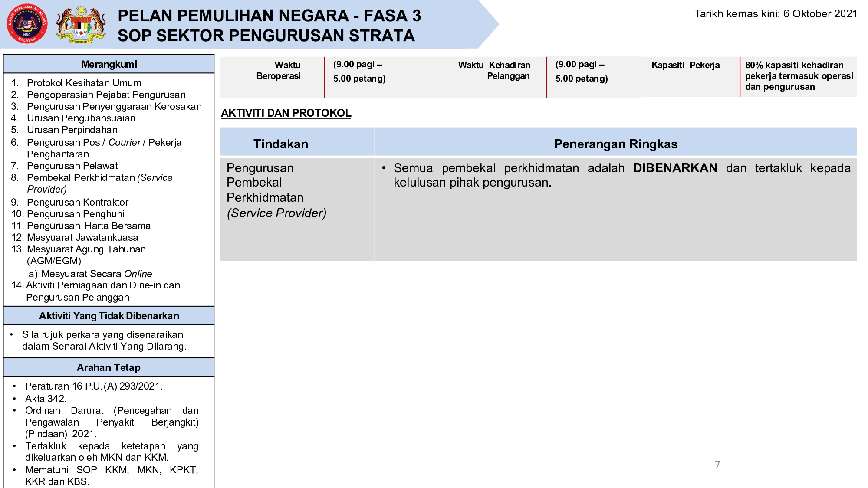The width and height of the screenshot is (868, 488).
Task: Click the Majlis Keselamatan Negara round logo
Action: pyautogui.click(x=27, y=24)
